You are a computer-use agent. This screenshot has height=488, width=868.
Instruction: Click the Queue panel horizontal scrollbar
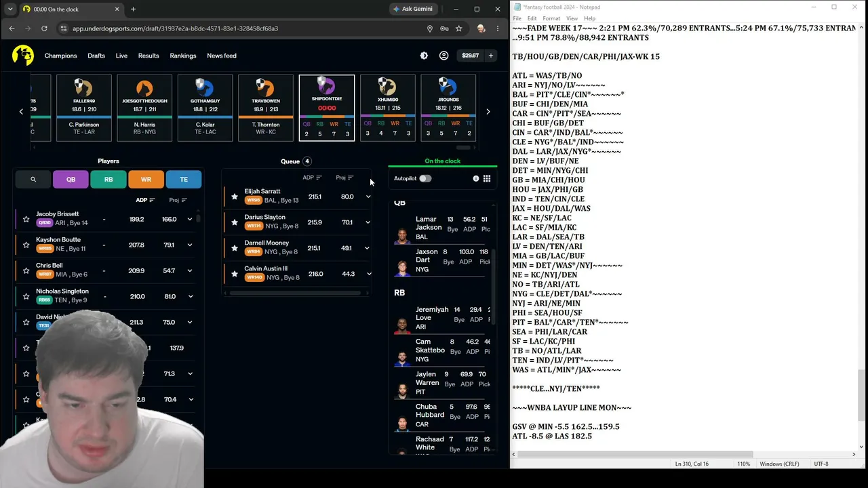295,293
